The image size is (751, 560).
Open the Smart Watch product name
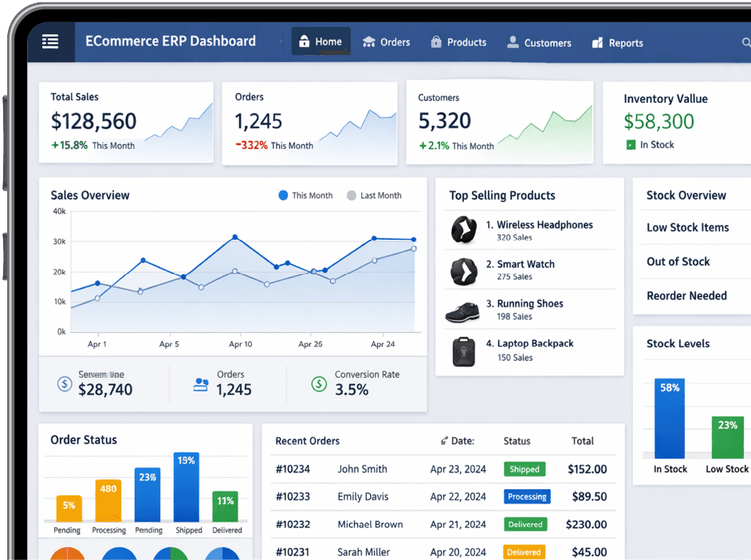(525, 264)
